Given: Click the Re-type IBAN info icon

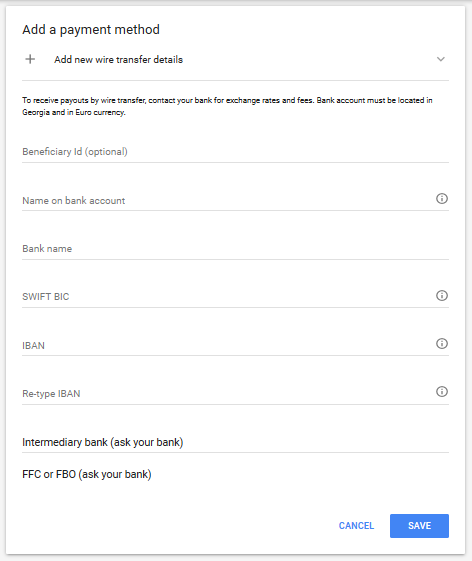Looking at the screenshot, I should [x=442, y=392].
